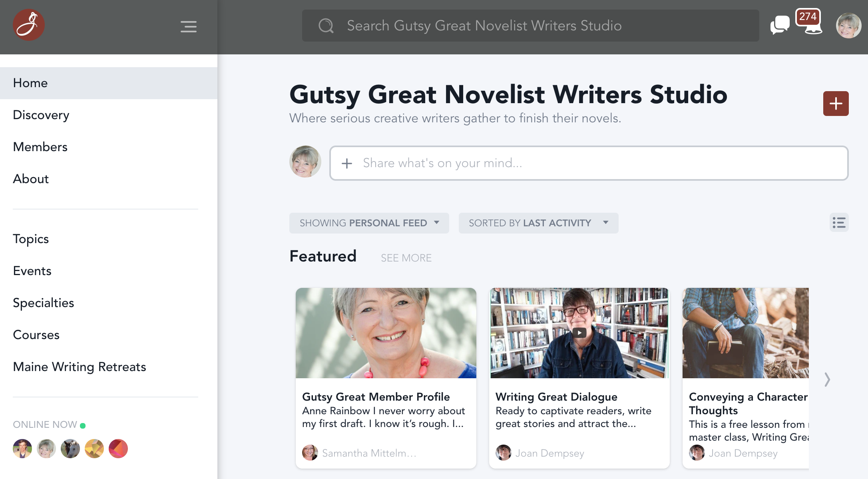Screen dimensions: 868x479
Task: Click plus icon in share box
Action: pos(347,163)
